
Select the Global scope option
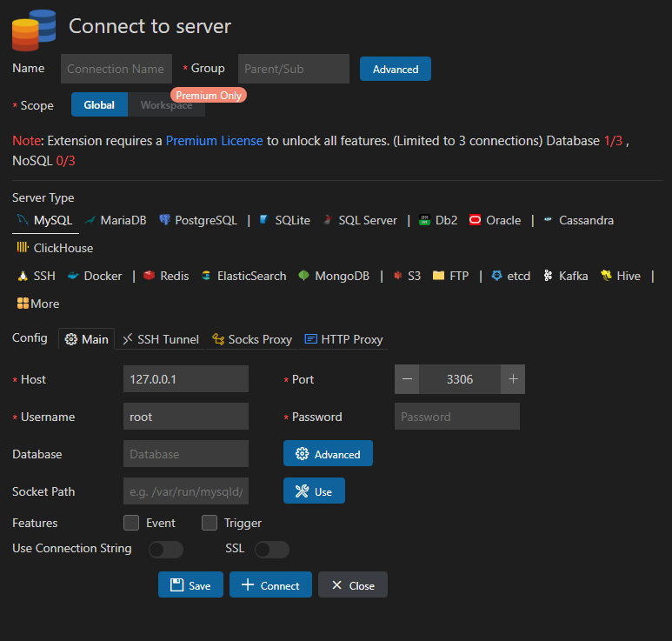tap(99, 104)
